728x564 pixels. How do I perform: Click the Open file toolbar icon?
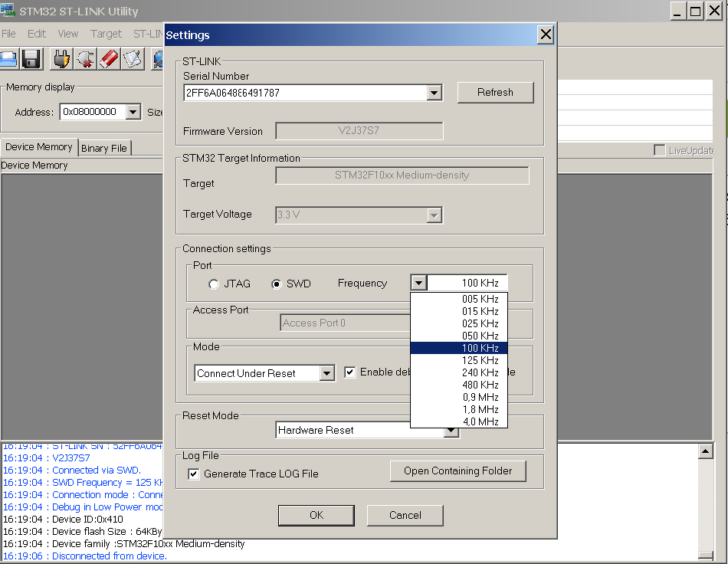pyautogui.click(x=8, y=59)
